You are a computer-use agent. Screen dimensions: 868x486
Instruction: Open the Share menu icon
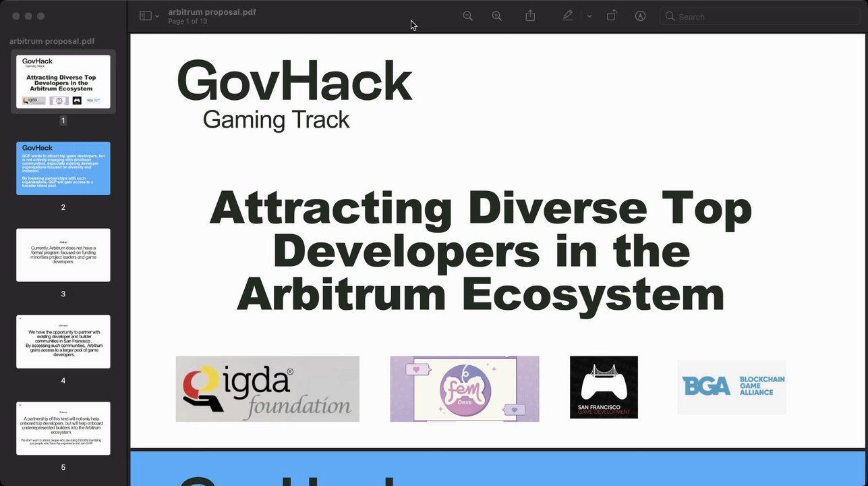[530, 16]
